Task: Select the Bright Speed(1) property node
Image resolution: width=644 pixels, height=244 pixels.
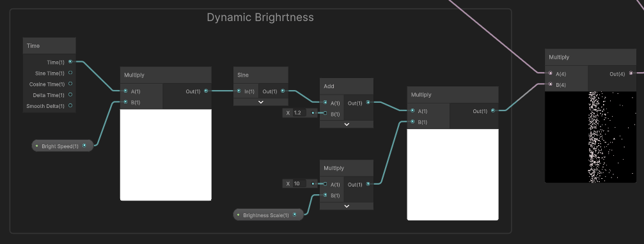Action: coord(63,146)
